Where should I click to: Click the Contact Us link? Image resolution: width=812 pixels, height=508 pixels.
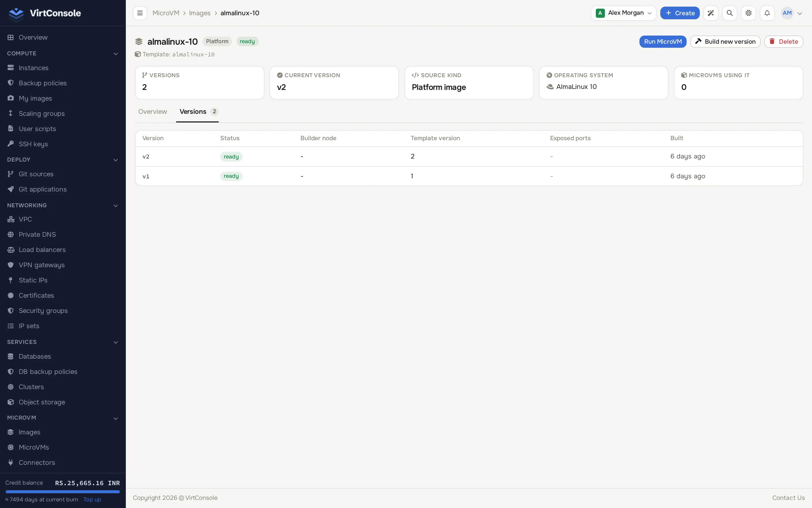(788, 498)
